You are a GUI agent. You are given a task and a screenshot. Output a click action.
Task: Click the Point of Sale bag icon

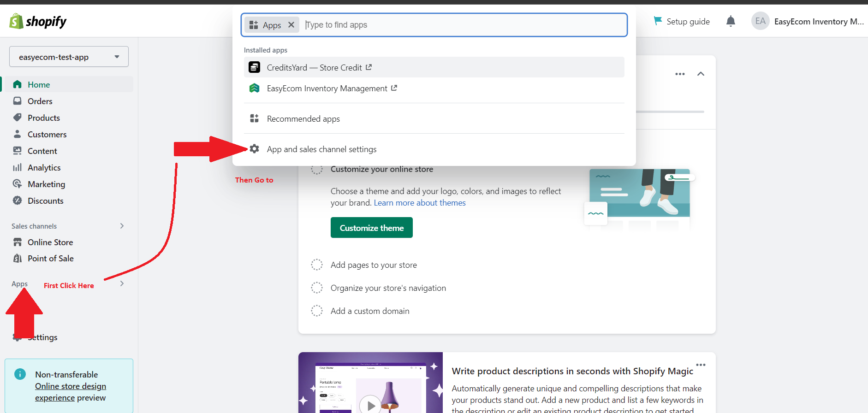[18, 258]
